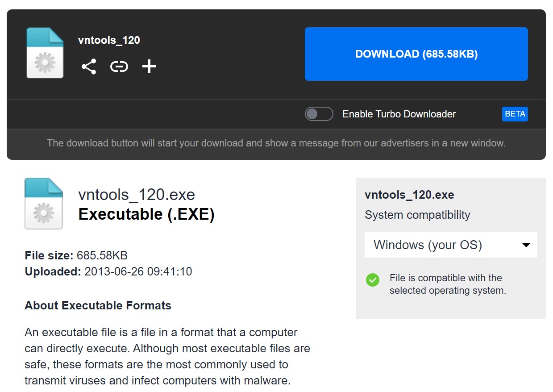Click the vntools_120.exe filename heading
The height and width of the screenshot is (392, 553).
coord(137,195)
